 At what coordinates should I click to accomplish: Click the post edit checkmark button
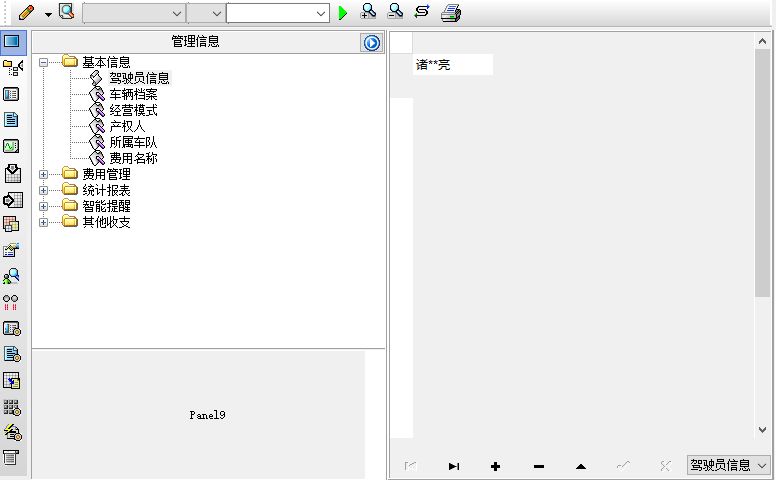click(x=624, y=466)
